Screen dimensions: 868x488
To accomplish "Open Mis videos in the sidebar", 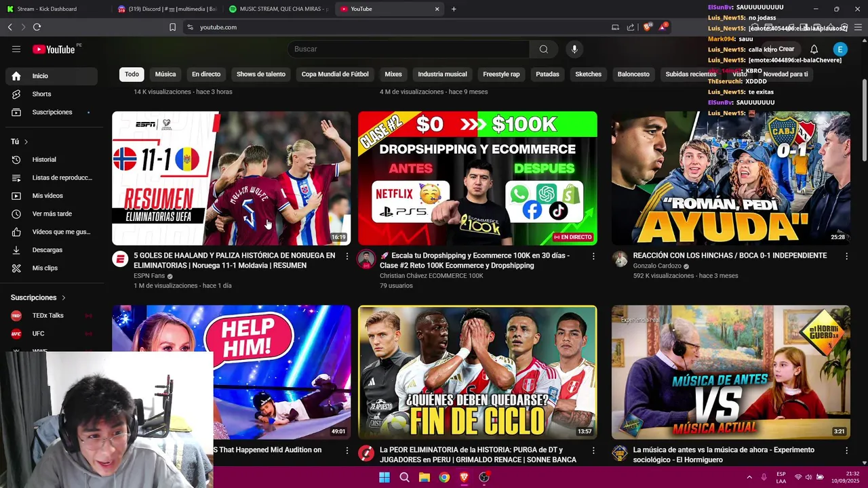I will point(52,196).
